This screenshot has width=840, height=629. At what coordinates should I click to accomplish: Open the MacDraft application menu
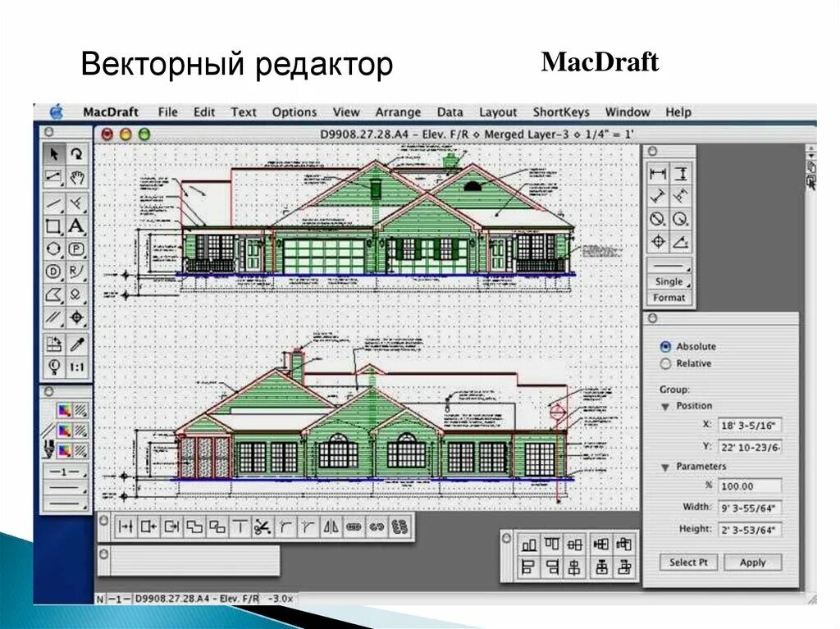point(111,112)
